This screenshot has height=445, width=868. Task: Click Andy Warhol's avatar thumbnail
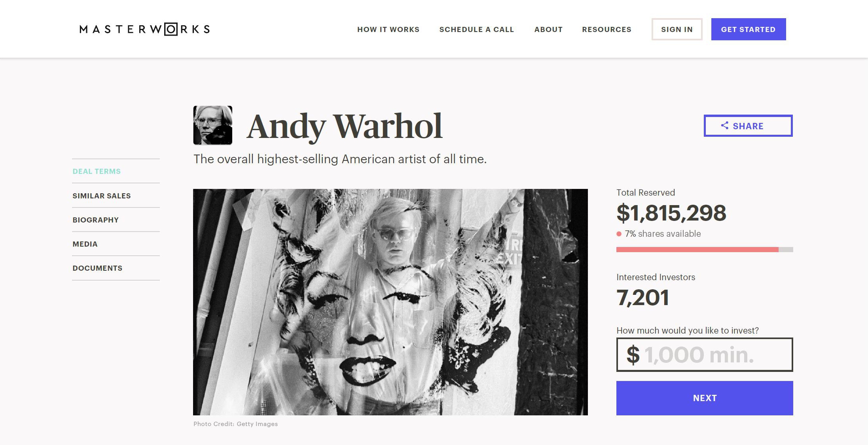pos(213,125)
